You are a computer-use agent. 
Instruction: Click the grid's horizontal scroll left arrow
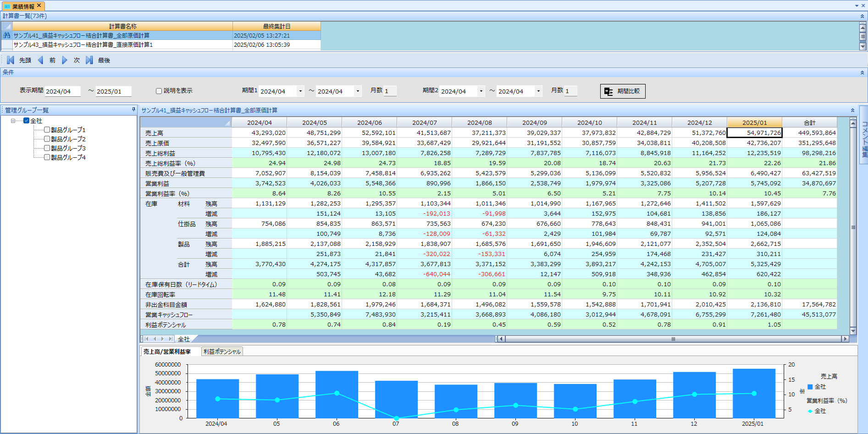click(502, 339)
